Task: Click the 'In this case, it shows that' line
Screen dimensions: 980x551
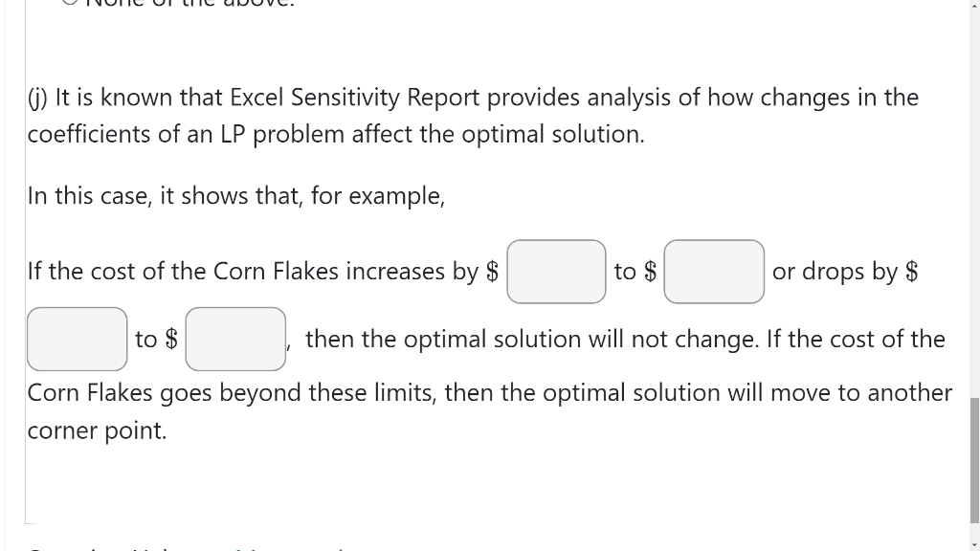Action: [x=236, y=196]
